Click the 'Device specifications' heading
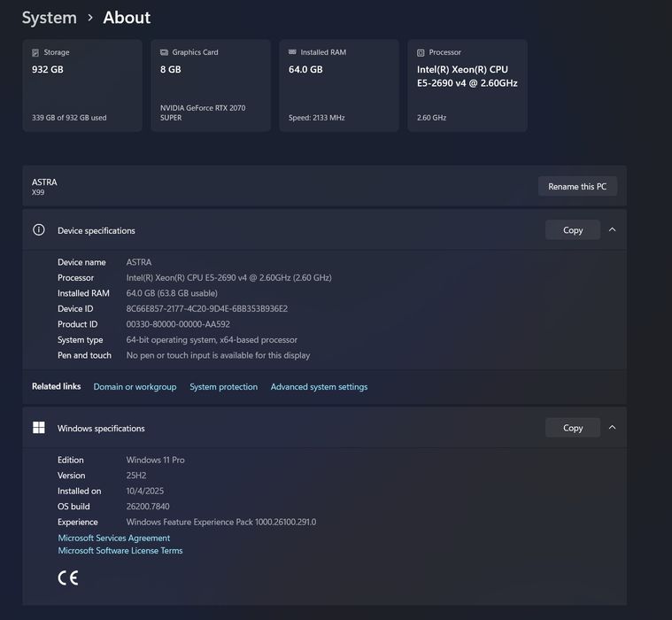Image resolution: width=672 pixels, height=620 pixels. pyautogui.click(x=97, y=230)
